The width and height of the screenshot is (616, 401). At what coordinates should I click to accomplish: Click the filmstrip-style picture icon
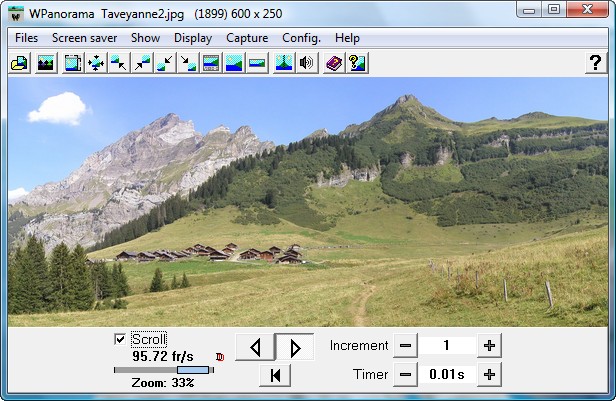(211, 63)
